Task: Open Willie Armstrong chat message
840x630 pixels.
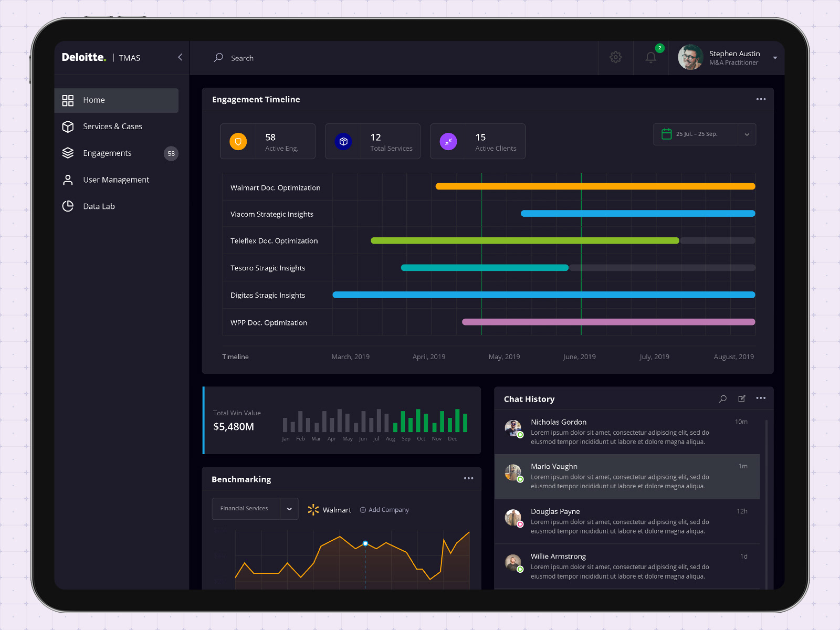Action: (x=627, y=566)
